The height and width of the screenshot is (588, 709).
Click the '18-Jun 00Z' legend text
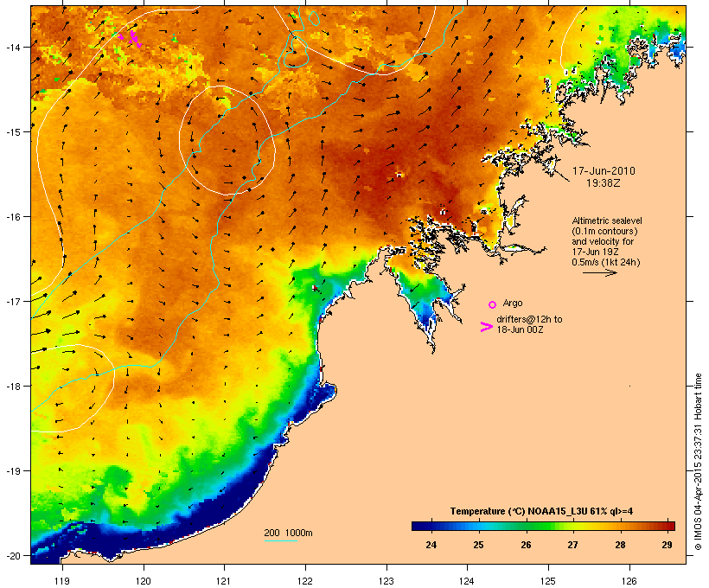pos(520,329)
